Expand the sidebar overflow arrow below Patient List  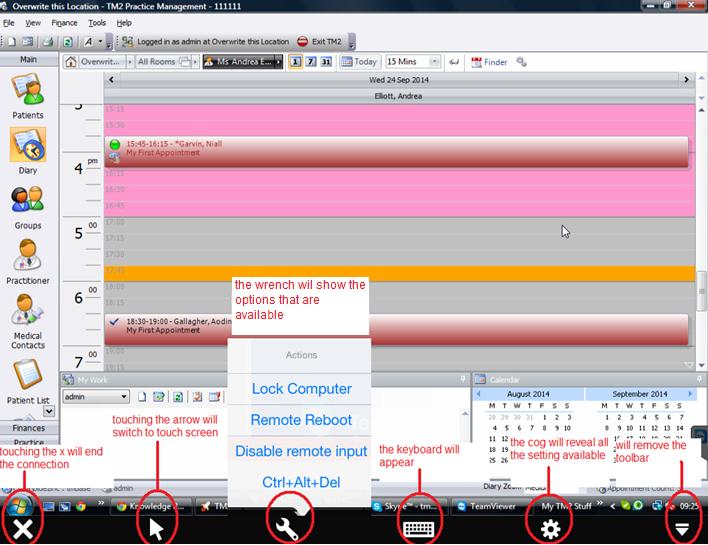click(x=49, y=411)
